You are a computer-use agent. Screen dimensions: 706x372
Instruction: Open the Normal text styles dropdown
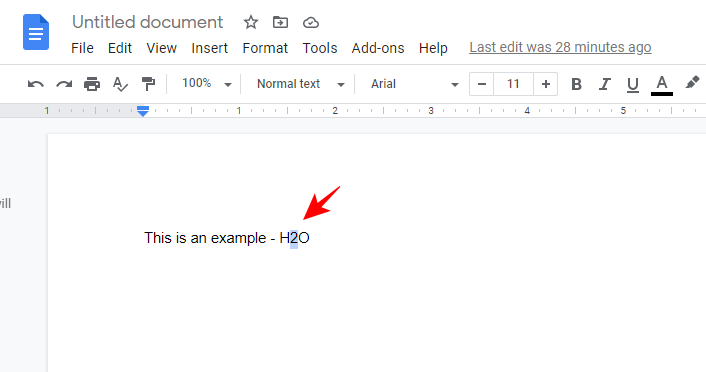[x=301, y=84]
